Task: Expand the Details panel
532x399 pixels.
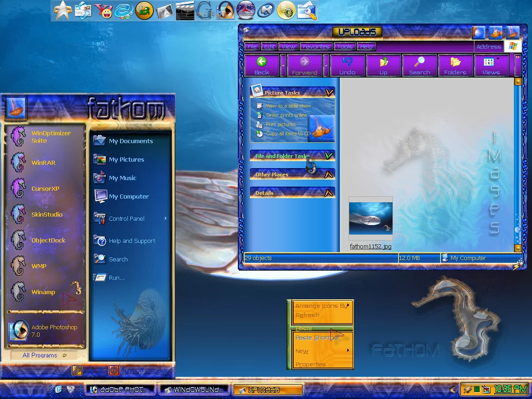Action: click(329, 193)
